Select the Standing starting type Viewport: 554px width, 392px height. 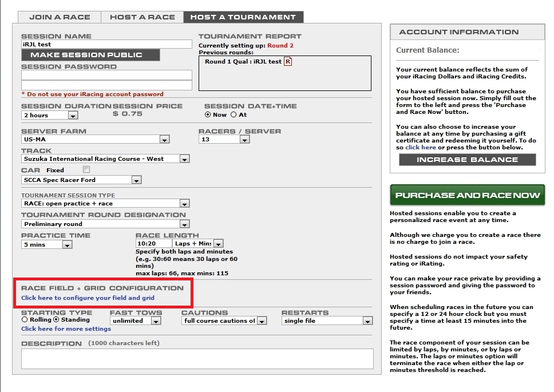point(56,319)
